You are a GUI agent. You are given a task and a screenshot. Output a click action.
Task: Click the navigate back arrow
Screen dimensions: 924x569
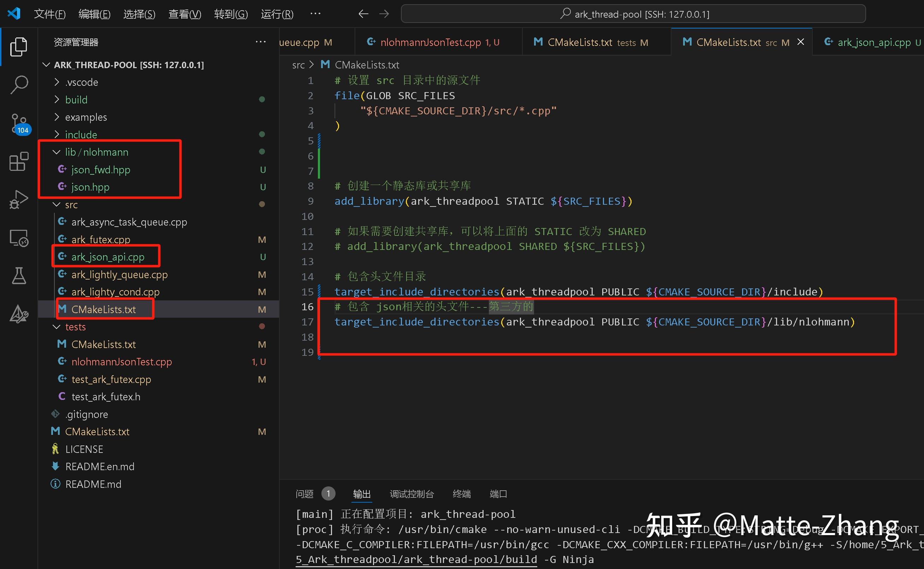coord(363,14)
